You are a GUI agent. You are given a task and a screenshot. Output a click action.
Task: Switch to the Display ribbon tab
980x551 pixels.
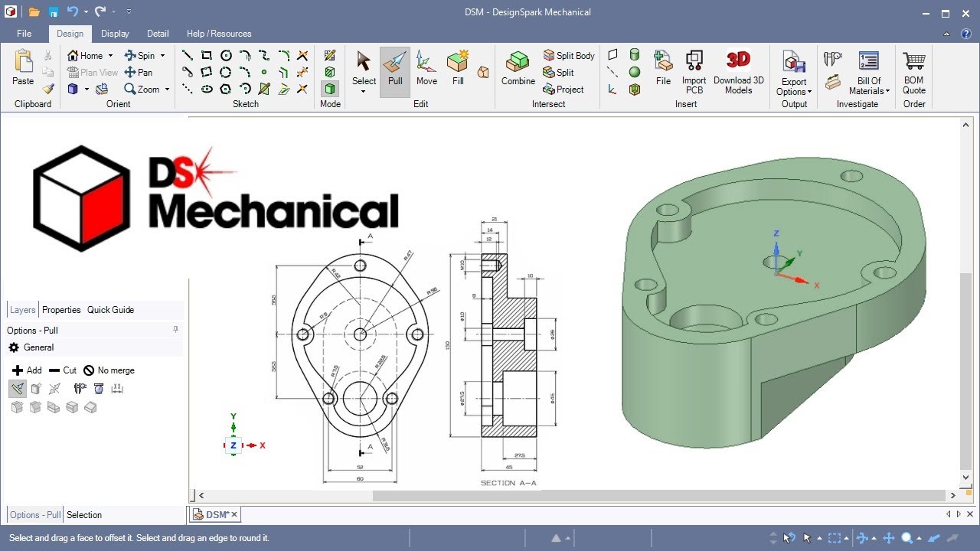pyautogui.click(x=115, y=34)
